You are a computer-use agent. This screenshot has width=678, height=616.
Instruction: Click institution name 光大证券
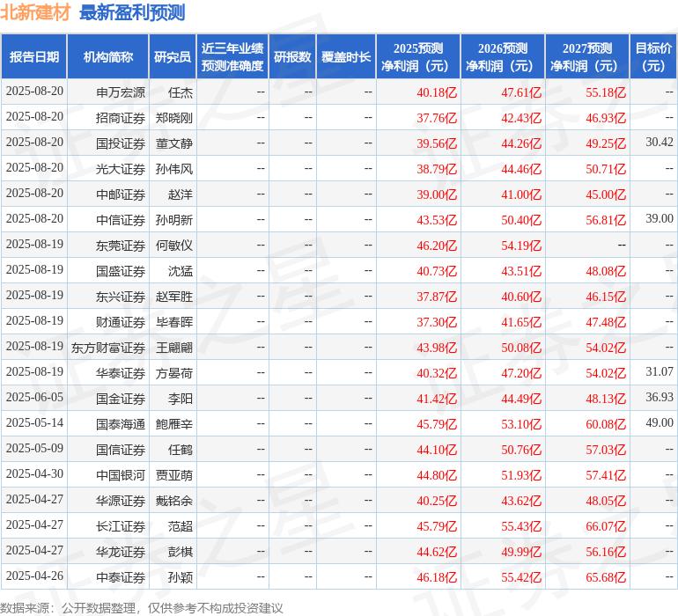[121, 169]
